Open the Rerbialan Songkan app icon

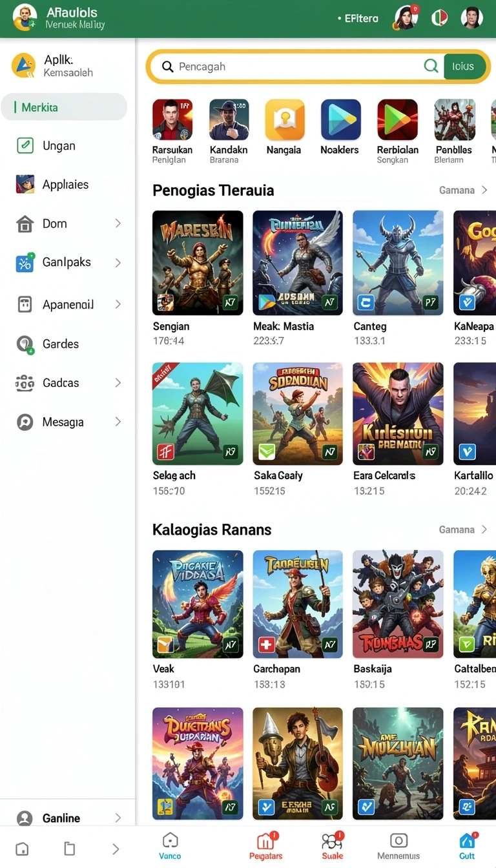(398, 119)
